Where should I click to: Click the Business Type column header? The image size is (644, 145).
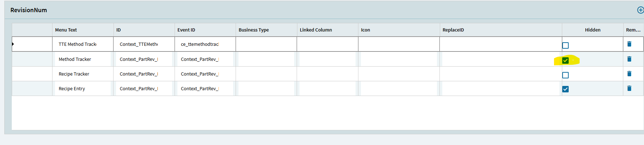pyautogui.click(x=254, y=30)
